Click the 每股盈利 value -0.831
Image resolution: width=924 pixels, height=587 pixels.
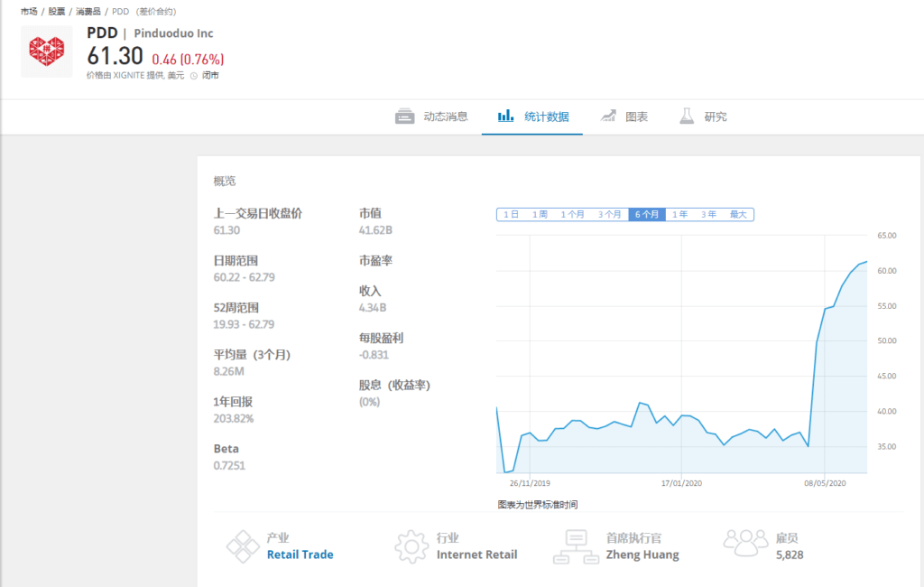tap(374, 355)
